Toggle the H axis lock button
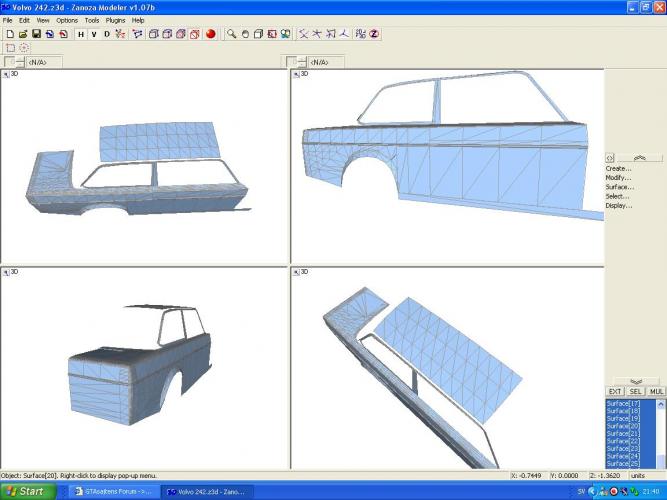Image resolution: width=667 pixels, height=500 pixels. [x=81, y=34]
